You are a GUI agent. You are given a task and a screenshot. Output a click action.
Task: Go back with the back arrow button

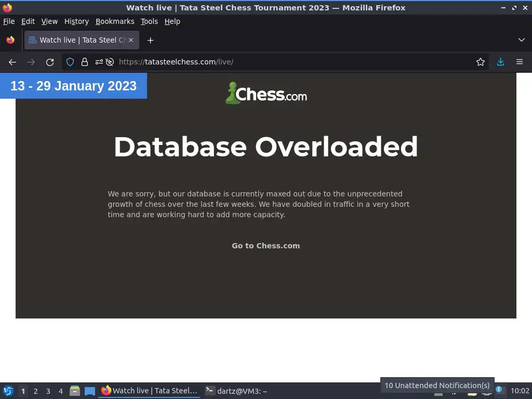pyautogui.click(x=12, y=62)
